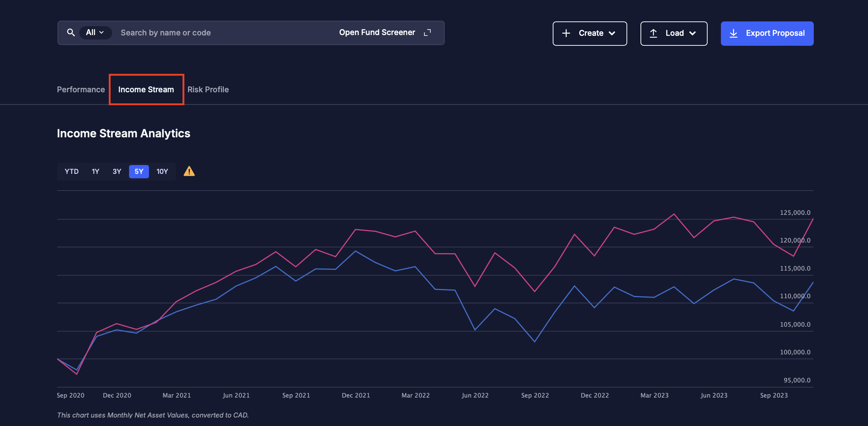Expand the Load dropdown chevron
The image size is (868, 426).
point(692,33)
